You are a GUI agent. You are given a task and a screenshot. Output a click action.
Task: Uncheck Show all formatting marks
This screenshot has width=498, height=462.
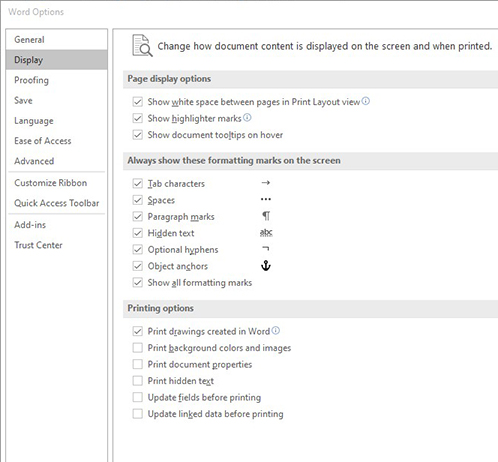tap(138, 283)
